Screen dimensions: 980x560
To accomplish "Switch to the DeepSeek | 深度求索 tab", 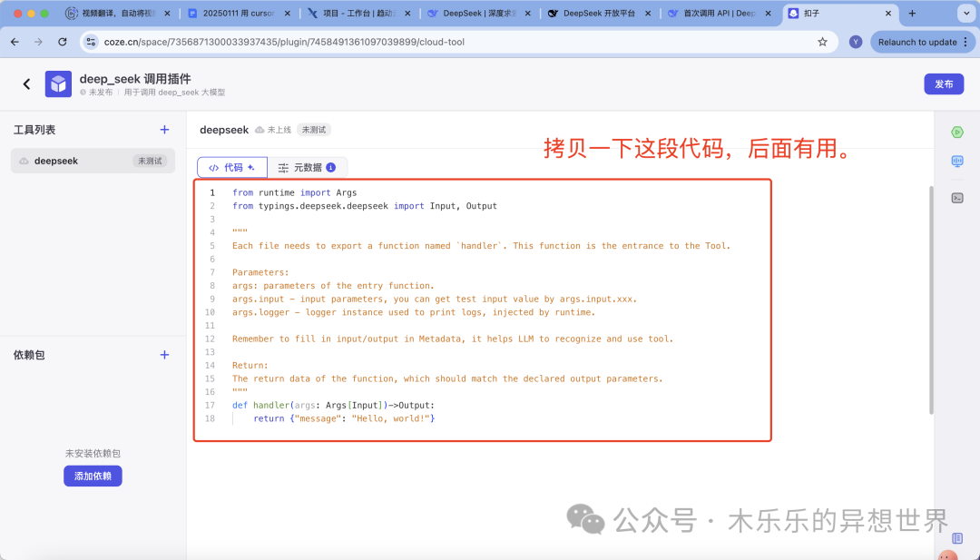I will (480, 13).
